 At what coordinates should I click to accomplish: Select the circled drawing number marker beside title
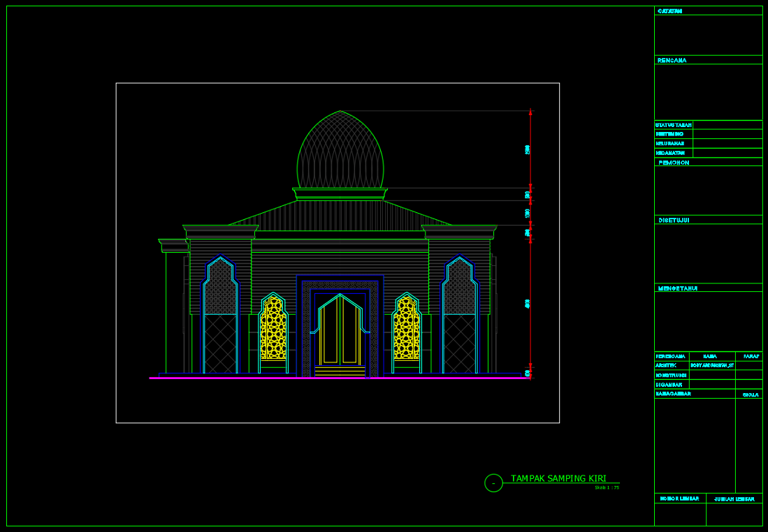point(493,483)
